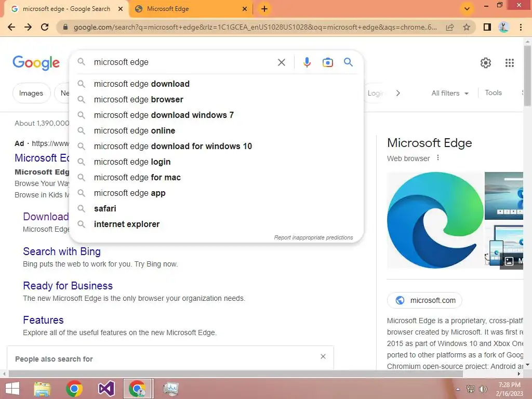The height and width of the screenshot is (399, 532).
Task: Select suggestion microsoft edge browser
Action: (216, 99)
